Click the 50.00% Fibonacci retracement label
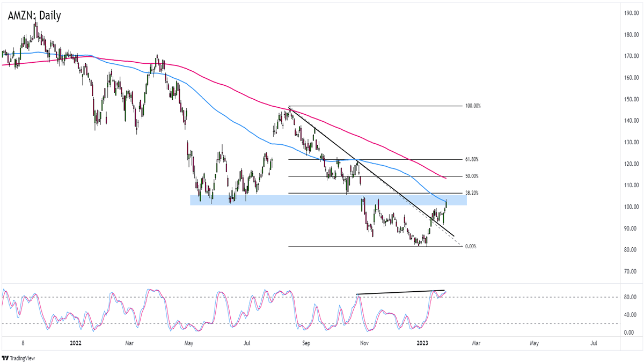The image size is (644, 362). coord(472,176)
